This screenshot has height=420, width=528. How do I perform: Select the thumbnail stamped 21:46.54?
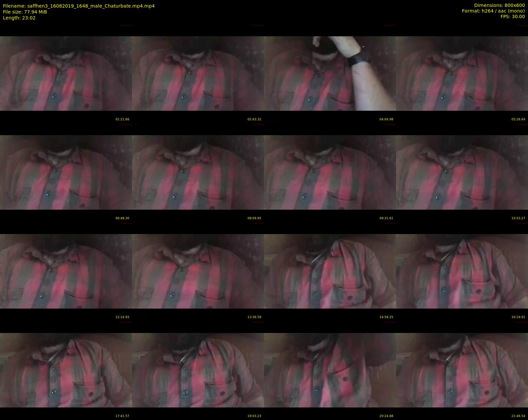tap(462, 370)
